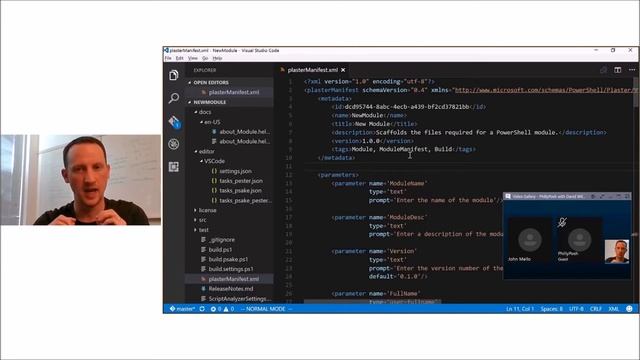Screen dimensions: 640x360
Task: Open the ReleaseNotes.md file
Action: (x=231, y=289)
